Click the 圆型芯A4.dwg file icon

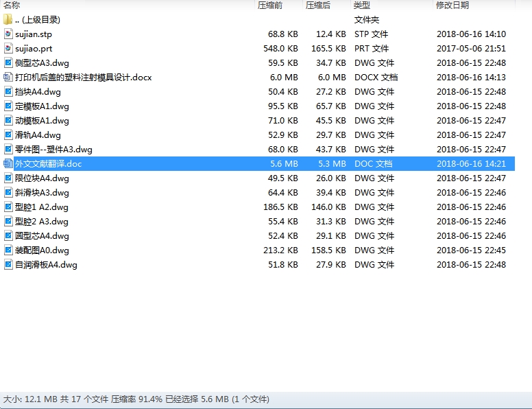(8, 236)
